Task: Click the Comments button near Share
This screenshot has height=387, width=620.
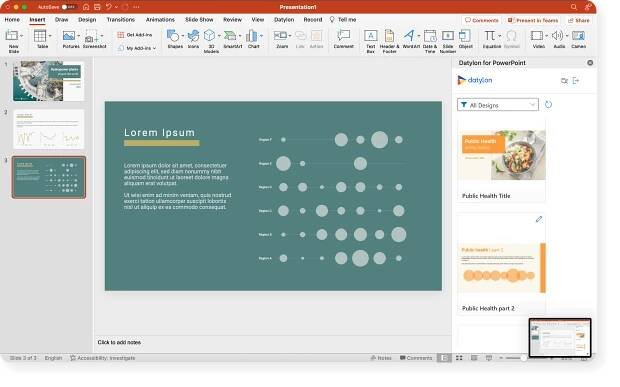Action: [482, 20]
